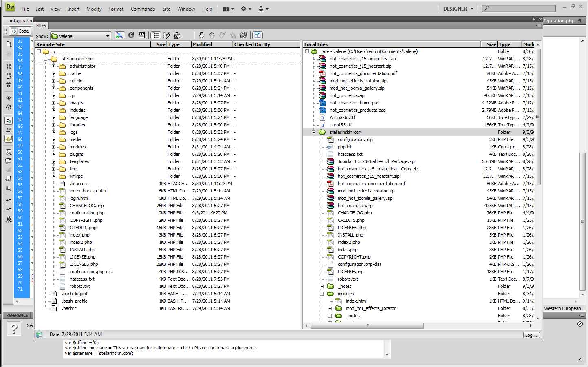Select local file hot_cosmetics_home.psd

(x=354, y=103)
